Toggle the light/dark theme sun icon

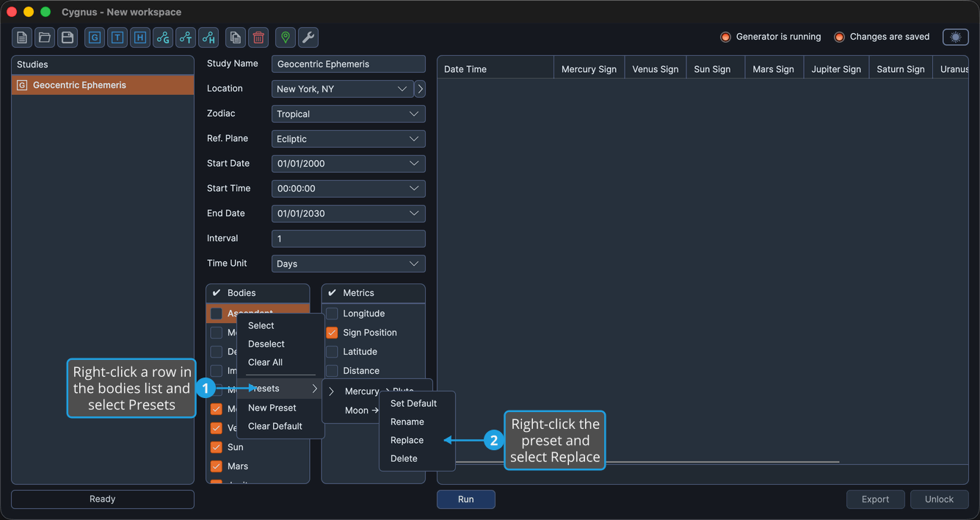(x=956, y=37)
